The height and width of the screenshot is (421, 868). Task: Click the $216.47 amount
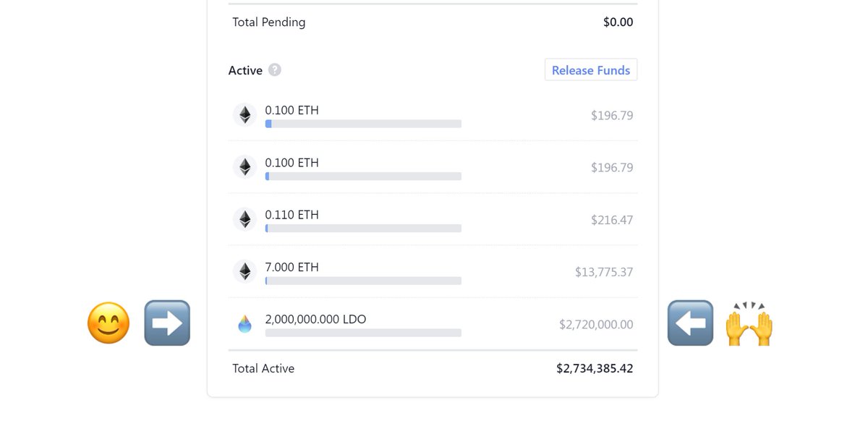(x=612, y=220)
